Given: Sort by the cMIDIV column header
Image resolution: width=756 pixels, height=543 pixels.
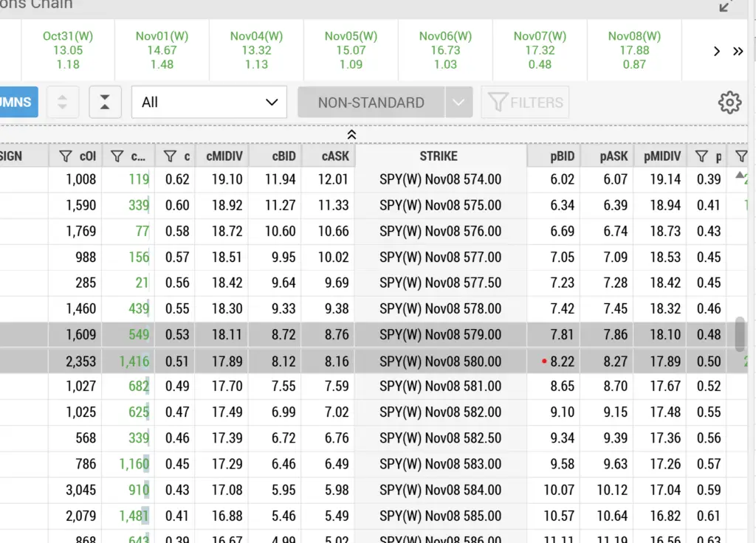Looking at the screenshot, I should tap(224, 156).
